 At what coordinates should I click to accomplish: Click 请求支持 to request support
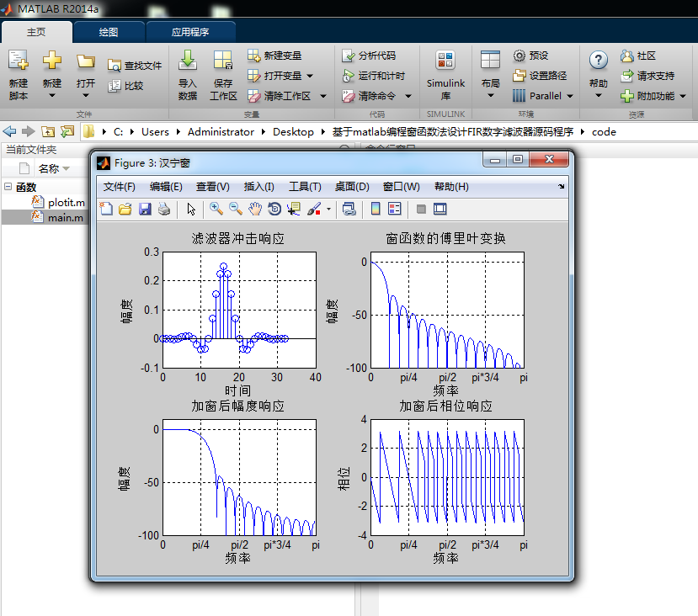pyautogui.click(x=647, y=76)
